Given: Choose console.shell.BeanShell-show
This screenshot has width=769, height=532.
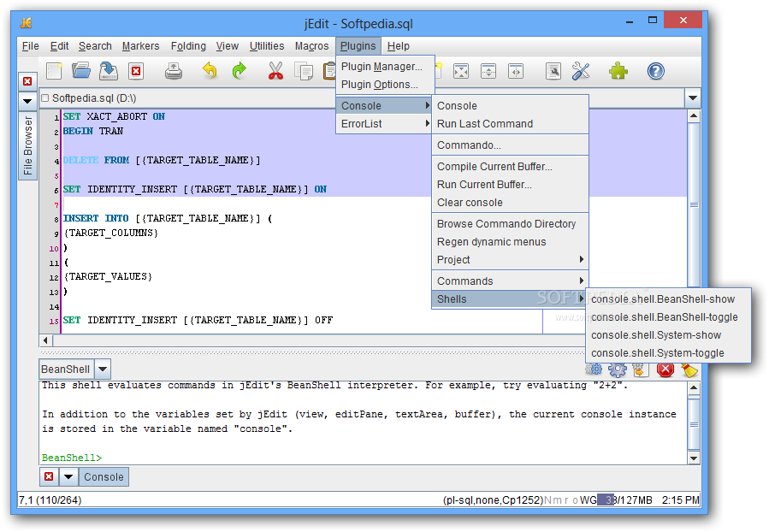Looking at the screenshot, I should click(x=668, y=299).
